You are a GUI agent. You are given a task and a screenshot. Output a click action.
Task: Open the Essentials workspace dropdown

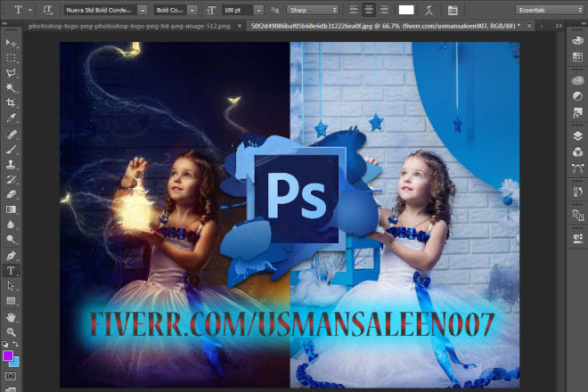(550, 10)
